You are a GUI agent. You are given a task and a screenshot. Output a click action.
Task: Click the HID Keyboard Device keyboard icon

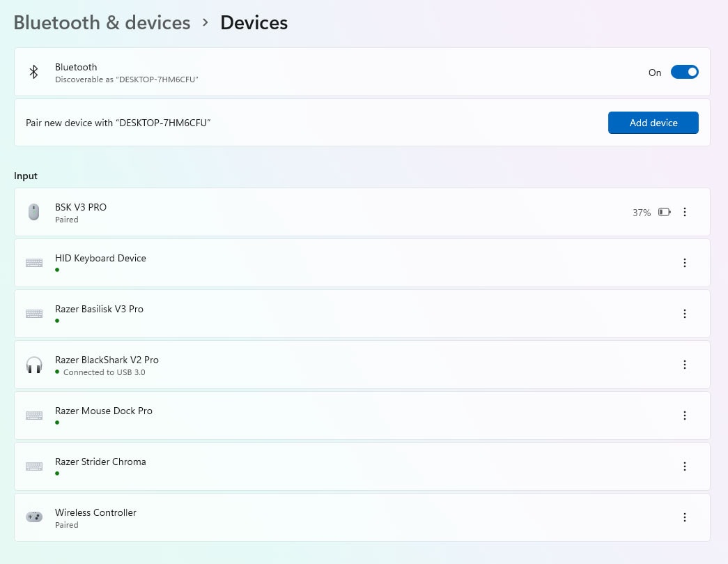(x=33, y=263)
